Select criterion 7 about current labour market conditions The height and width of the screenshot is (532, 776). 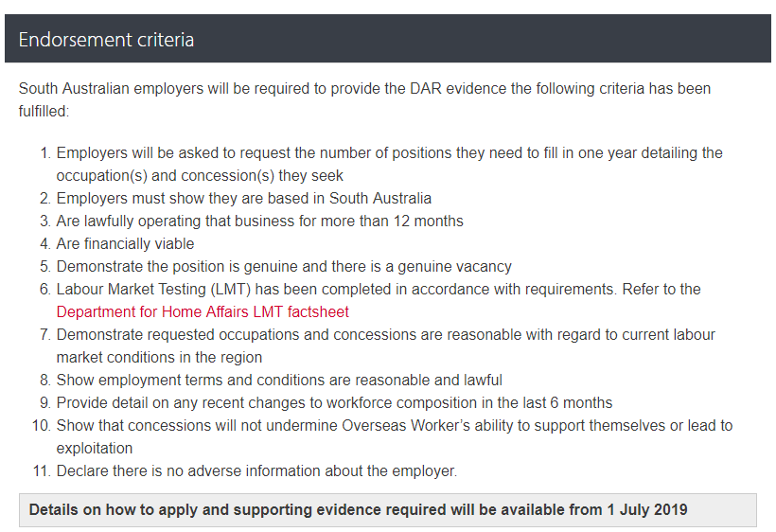(x=385, y=334)
